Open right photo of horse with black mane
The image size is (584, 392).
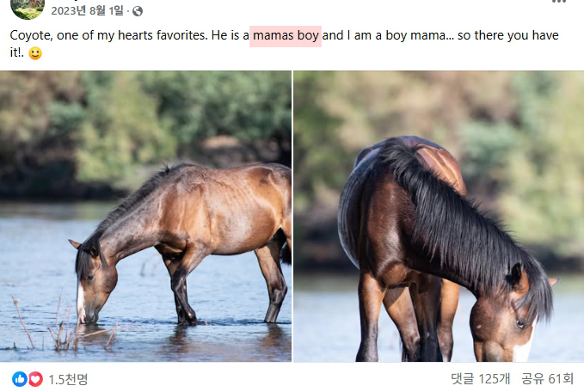click(439, 216)
